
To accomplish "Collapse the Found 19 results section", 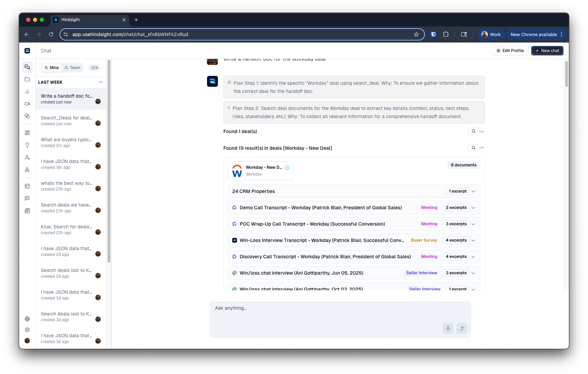I will (x=482, y=148).
